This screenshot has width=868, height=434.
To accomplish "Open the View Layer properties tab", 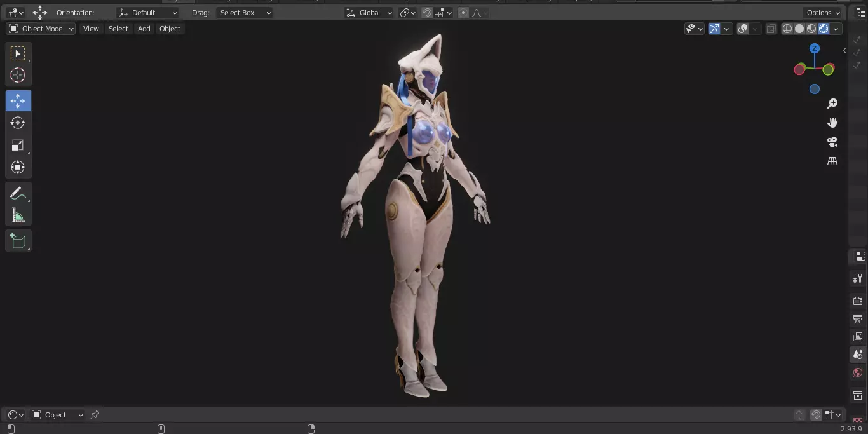I will click(x=858, y=336).
